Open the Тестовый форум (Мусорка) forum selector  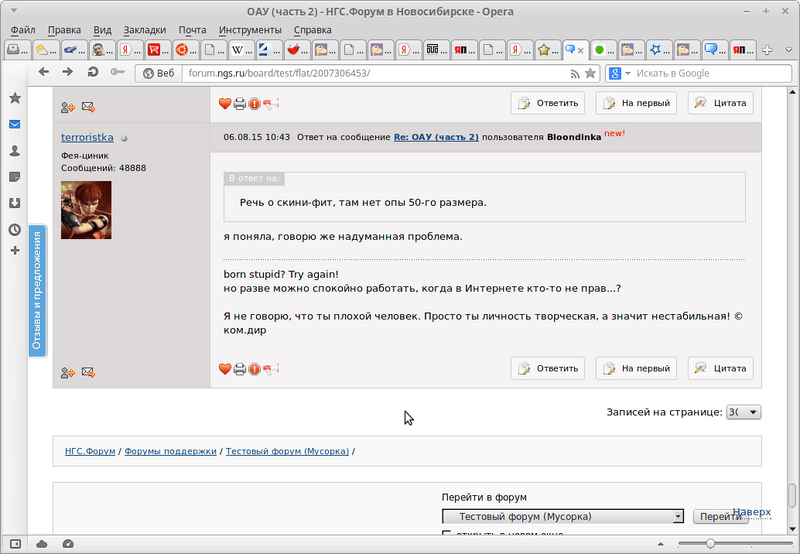tap(563, 516)
